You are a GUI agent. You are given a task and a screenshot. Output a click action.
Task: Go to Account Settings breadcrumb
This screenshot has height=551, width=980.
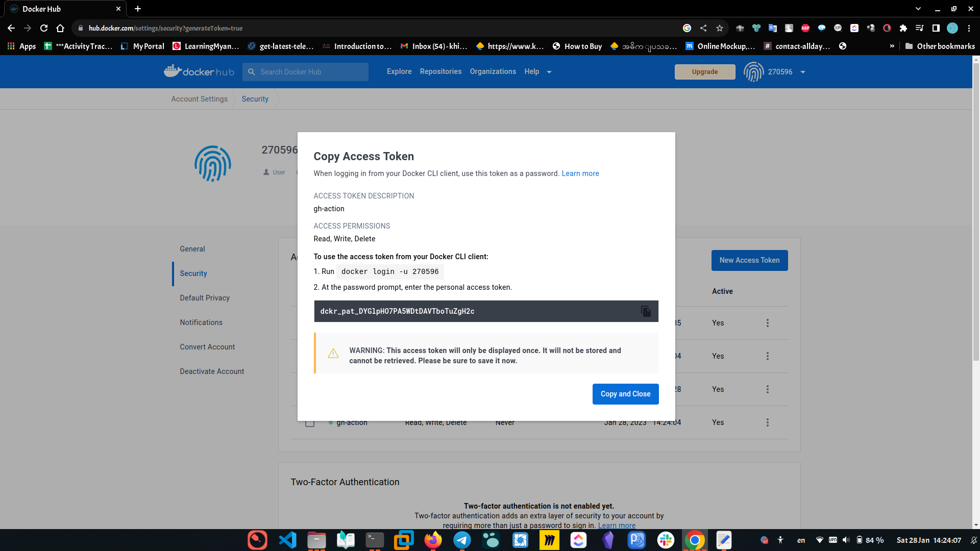point(199,99)
